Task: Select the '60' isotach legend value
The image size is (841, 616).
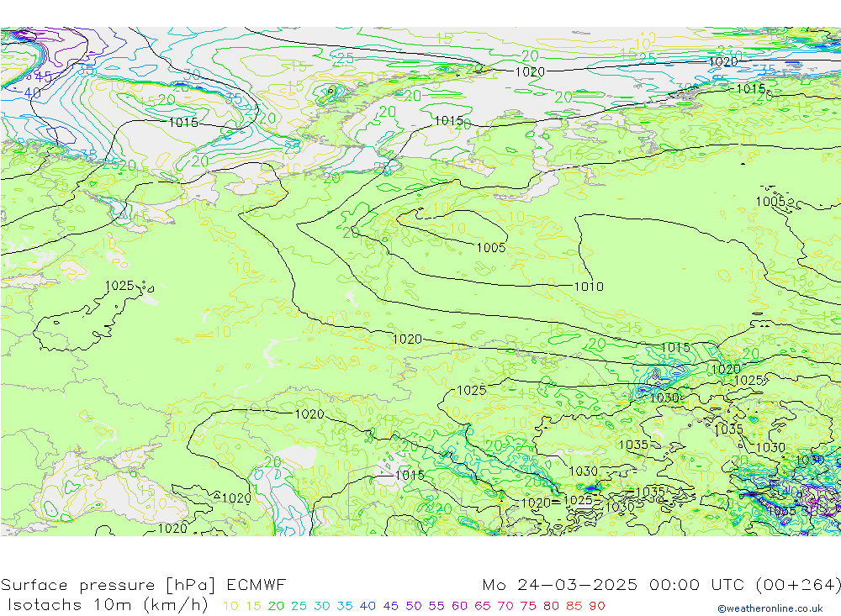Action: [460, 606]
